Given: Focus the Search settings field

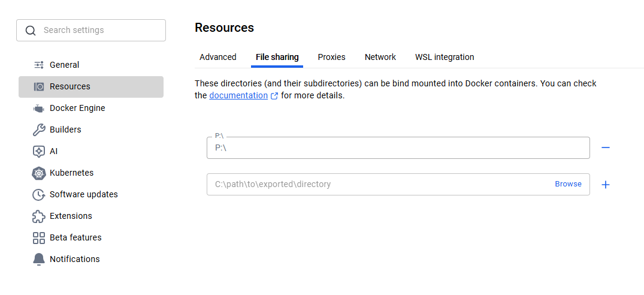Looking at the screenshot, I should 91,31.
